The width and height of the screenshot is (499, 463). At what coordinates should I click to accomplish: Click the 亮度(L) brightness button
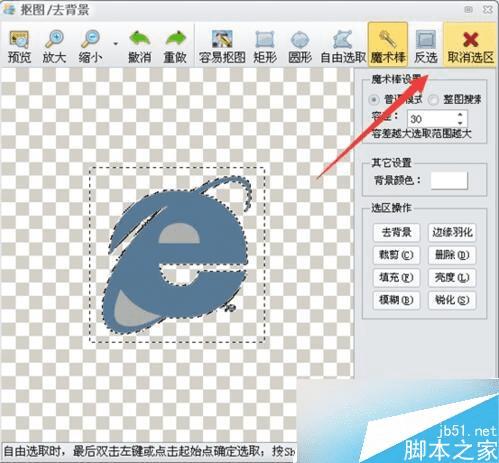pos(452,277)
